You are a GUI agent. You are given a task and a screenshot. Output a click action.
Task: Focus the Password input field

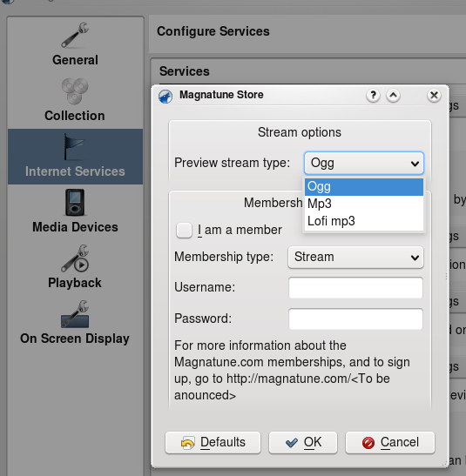pyautogui.click(x=355, y=319)
